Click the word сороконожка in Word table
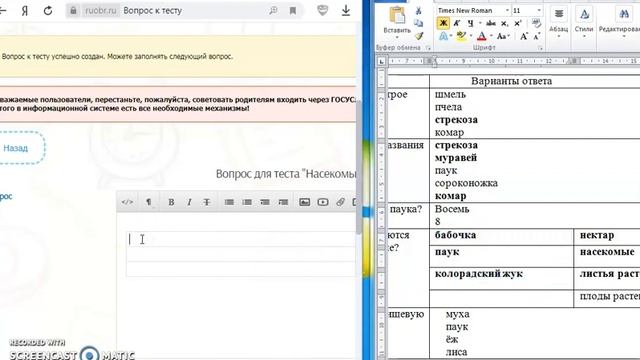Screen dimensions: 640x360 coord(466,183)
